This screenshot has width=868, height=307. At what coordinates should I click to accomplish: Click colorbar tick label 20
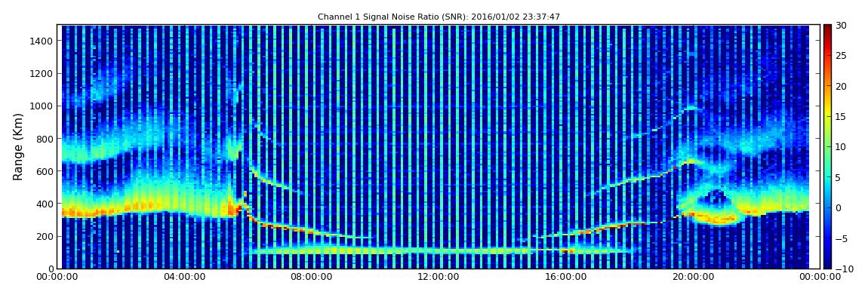tap(842, 86)
